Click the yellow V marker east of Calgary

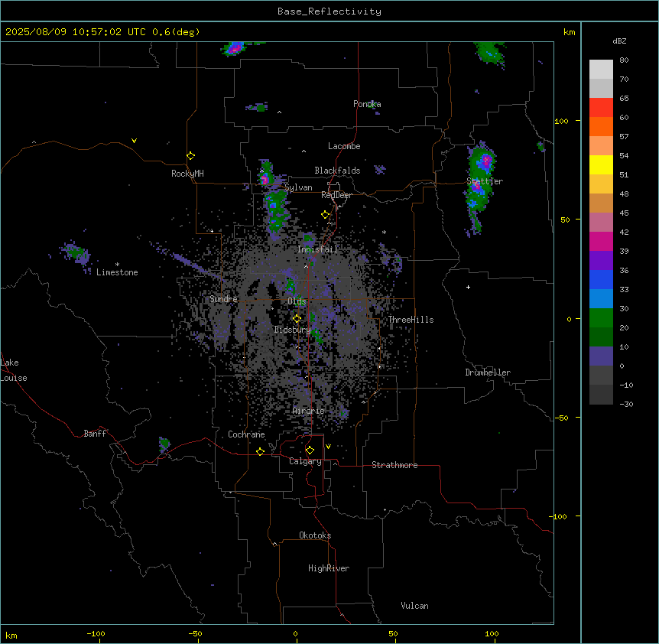click(328, 447)
